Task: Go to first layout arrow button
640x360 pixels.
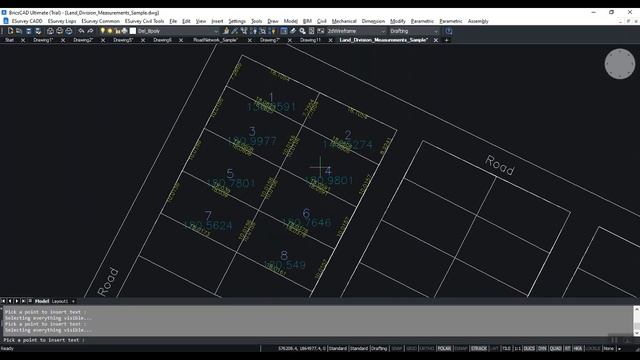Action: pyautogui.click(x=4, y=301)
